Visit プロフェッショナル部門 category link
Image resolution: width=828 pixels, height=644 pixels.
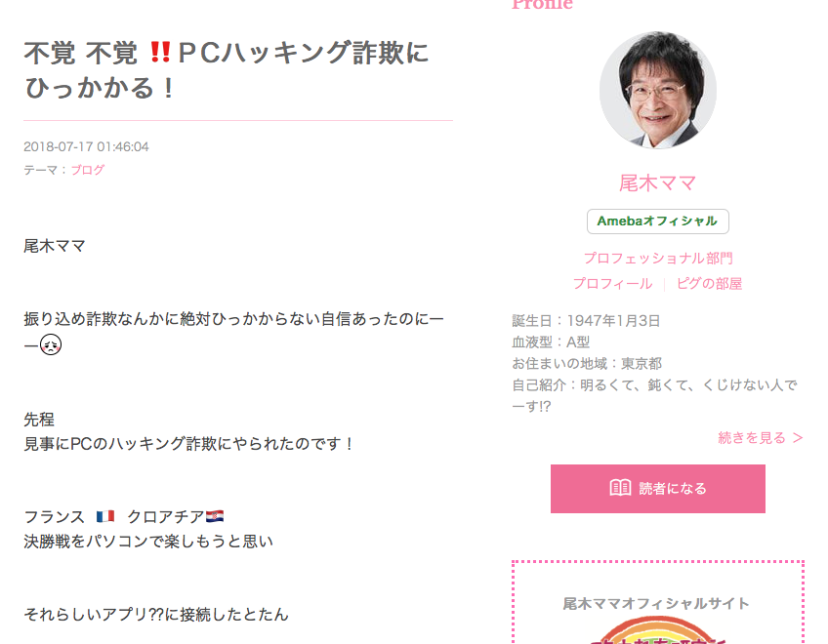click(658, 259)
